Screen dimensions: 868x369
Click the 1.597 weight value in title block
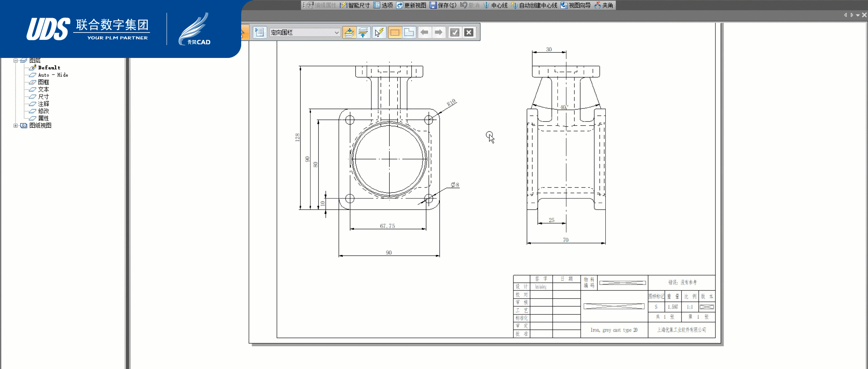[x=673, y=307]
